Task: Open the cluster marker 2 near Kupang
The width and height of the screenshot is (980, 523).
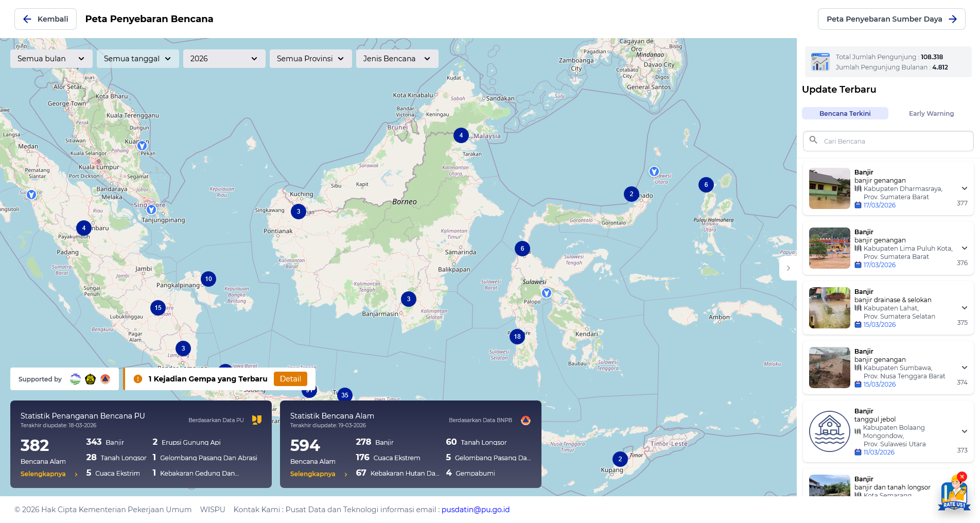Action: pyautogui.click(x=620, y=459)
